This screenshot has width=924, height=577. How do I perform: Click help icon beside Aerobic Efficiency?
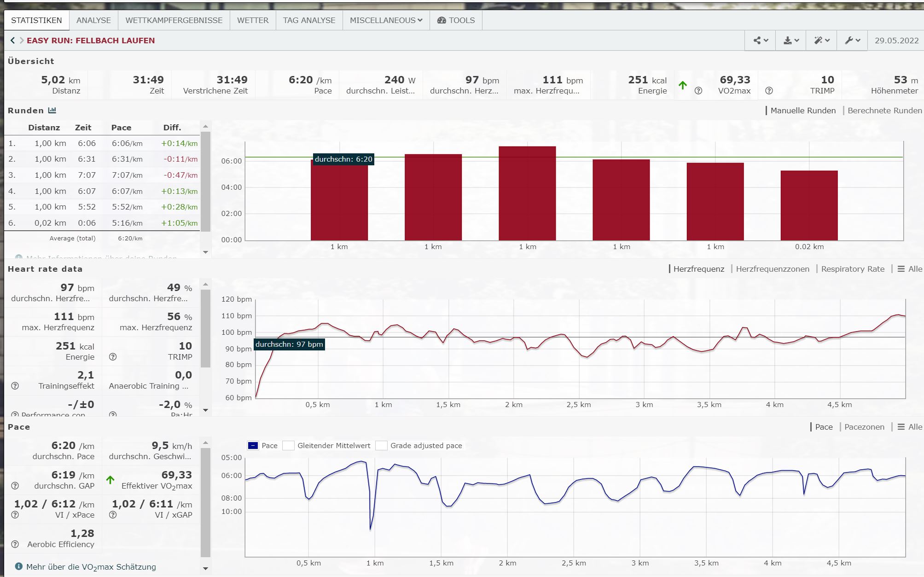pyautogui.click(x=15, y=544)
